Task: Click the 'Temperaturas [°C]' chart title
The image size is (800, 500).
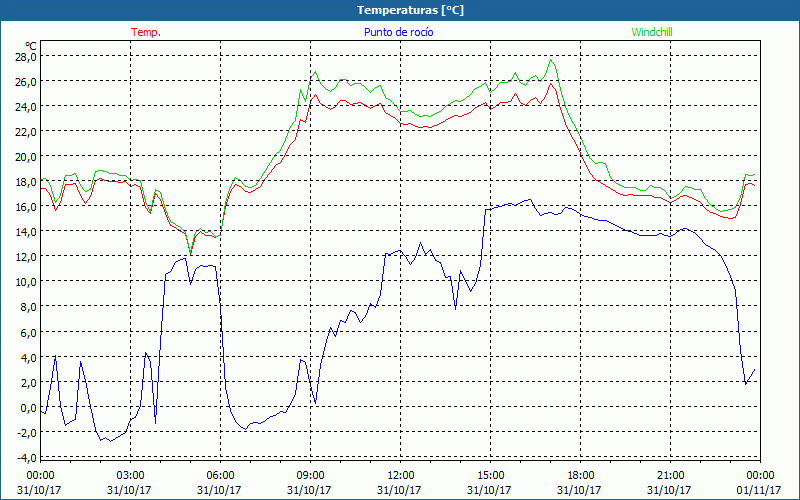Action: tap(410, 10)
